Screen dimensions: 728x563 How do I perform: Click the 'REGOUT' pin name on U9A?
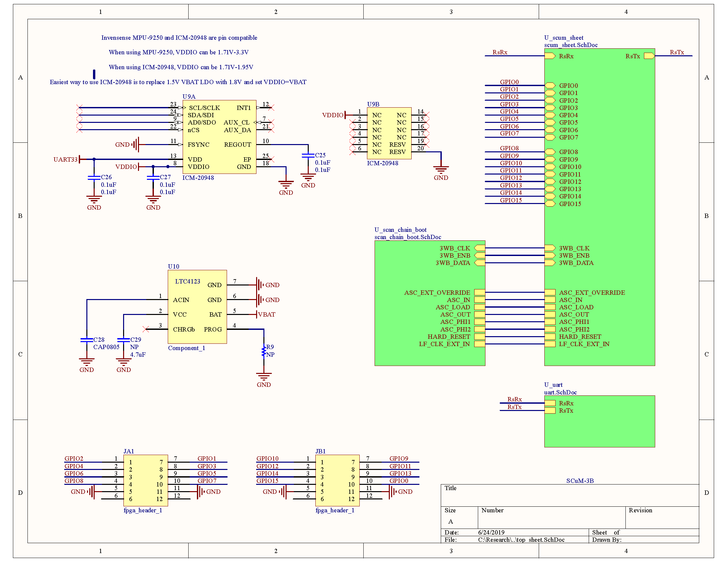coord(238,145)
